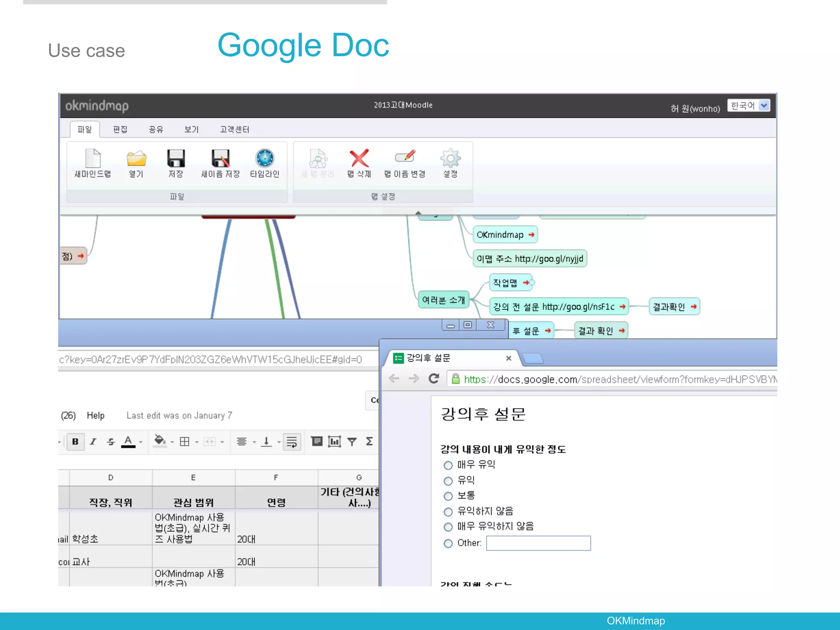Toggle bold in the spreadsheet toolbar
This screenshot has width=840, height=630.
click(x=75, y=442)
